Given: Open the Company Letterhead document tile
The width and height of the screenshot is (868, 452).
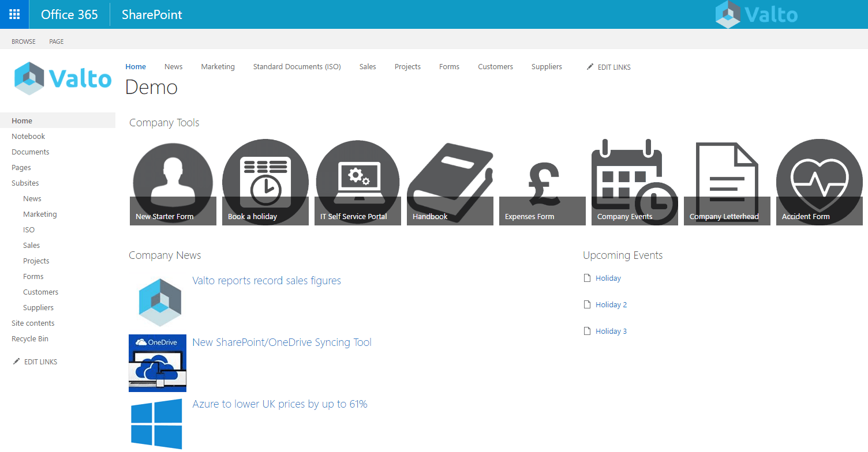Looking at the screenshot, I should tap(727, 183).
